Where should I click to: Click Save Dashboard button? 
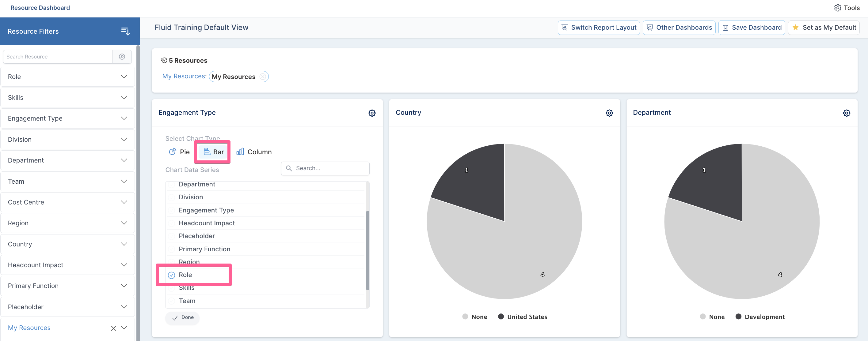752,28
